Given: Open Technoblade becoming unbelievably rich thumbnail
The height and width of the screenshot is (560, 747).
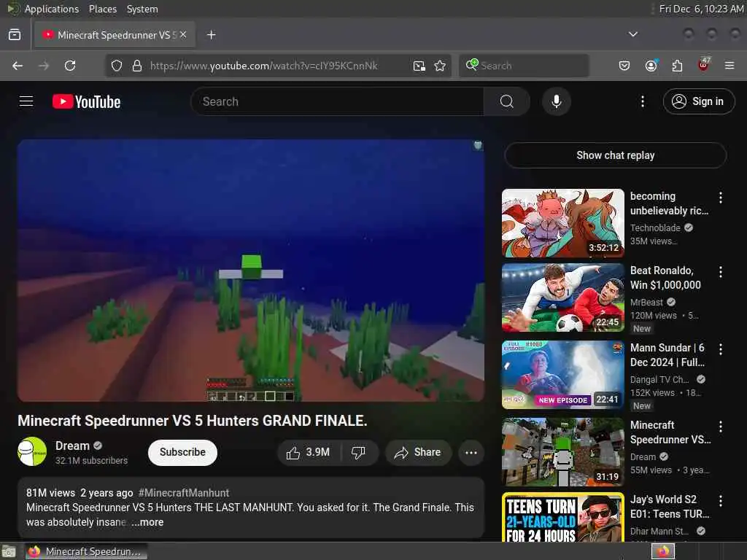Looking at the screenshot, I should pyautogui.click(x=562, y=223).
